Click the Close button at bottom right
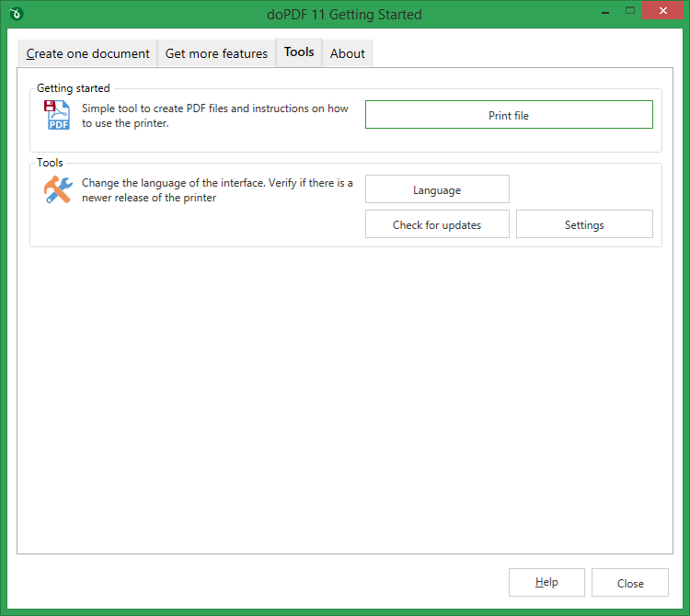The width and height of the screenshot is (690, 616). click(x=629, y=583)
